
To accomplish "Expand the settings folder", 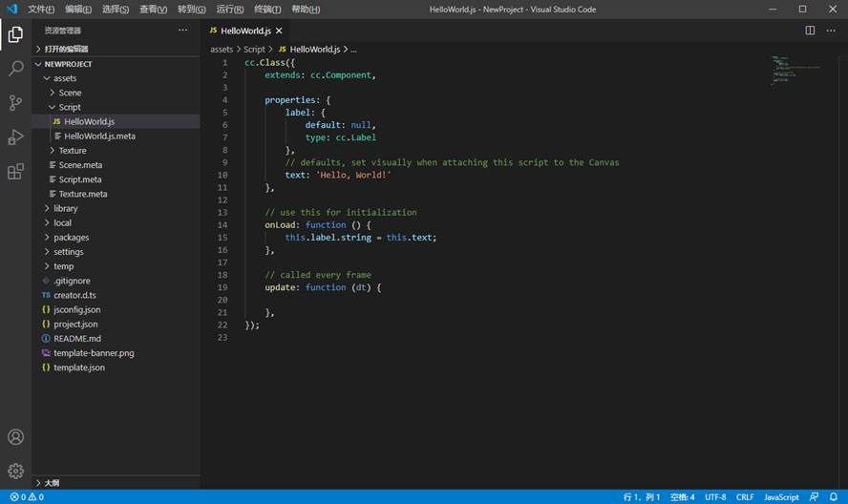I will point(116,252).
